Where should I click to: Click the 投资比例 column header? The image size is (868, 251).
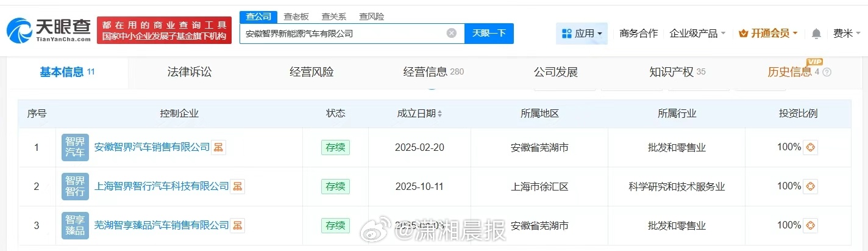coord(798,114)
